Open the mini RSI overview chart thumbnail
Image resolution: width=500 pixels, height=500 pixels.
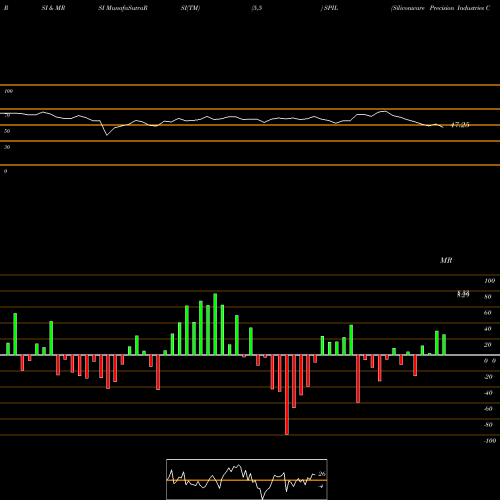pos(247,479)
